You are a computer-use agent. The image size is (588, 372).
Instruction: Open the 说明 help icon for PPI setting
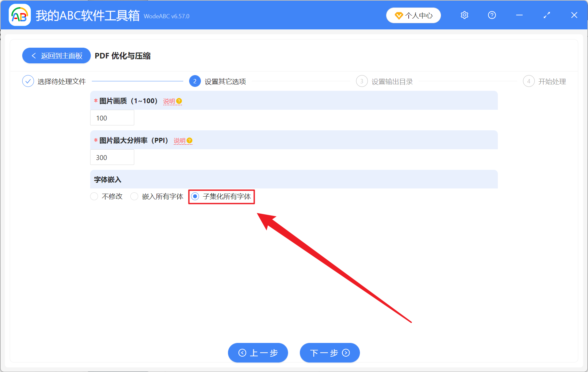point(190,141)
